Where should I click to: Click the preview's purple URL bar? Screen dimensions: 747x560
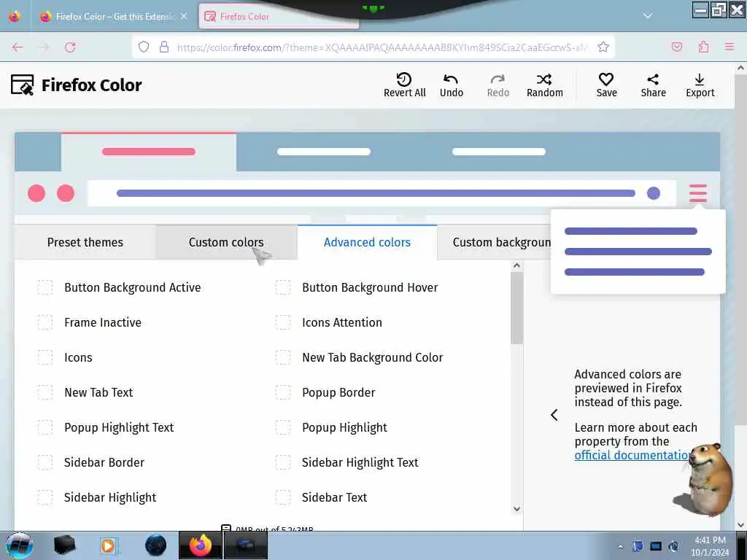[376, 192]
